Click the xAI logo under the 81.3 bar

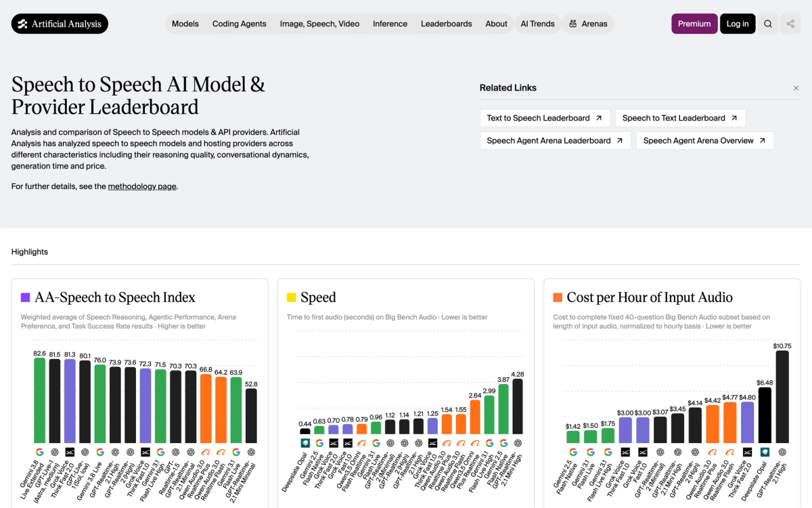click(x=70, y=452)
